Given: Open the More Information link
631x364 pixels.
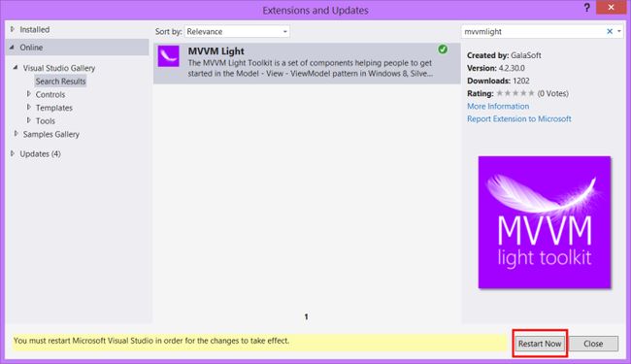Looking at the screenshot, I should pyautogui.click(x=498, y=106).
